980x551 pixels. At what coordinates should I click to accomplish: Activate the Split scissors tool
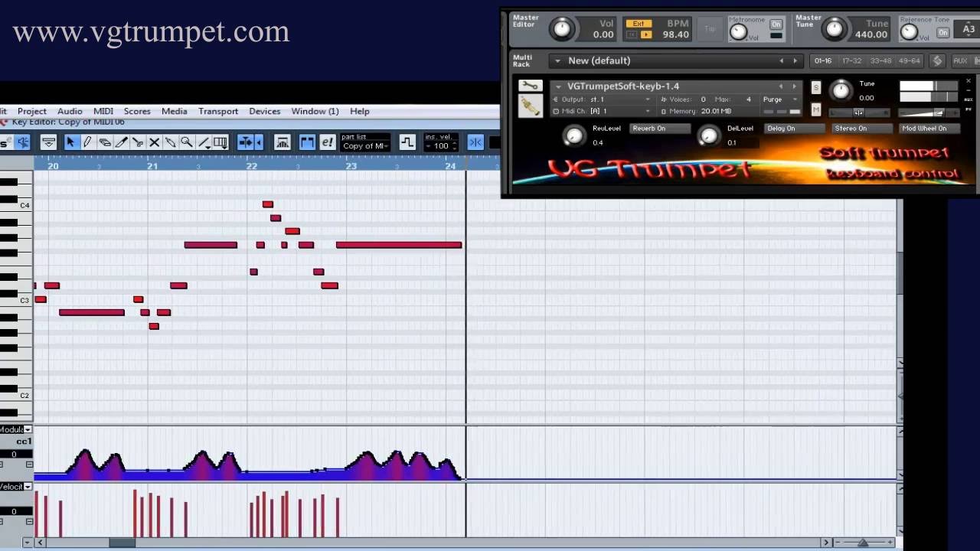tap(138, 142)
